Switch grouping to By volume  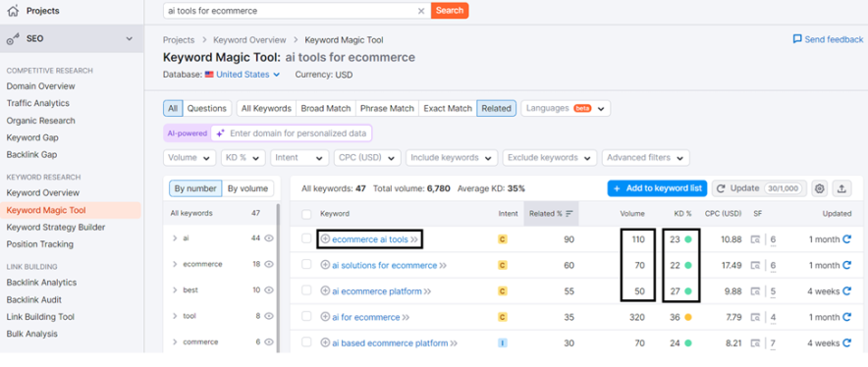[248, 188]
